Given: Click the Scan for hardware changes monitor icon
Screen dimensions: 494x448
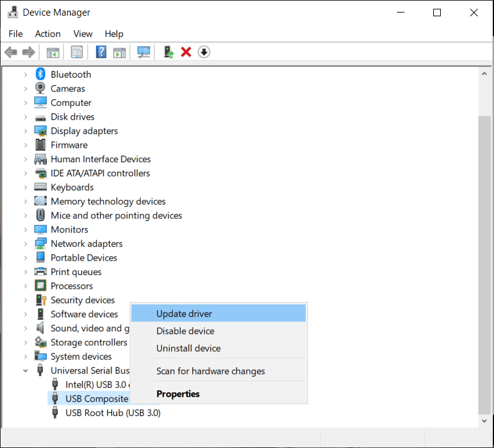Looking at the screenshot, I should [143, 52].
